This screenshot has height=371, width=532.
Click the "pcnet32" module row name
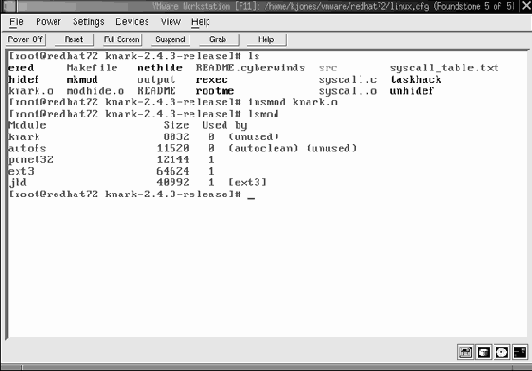pyautogui.click(x=31, y=160)
